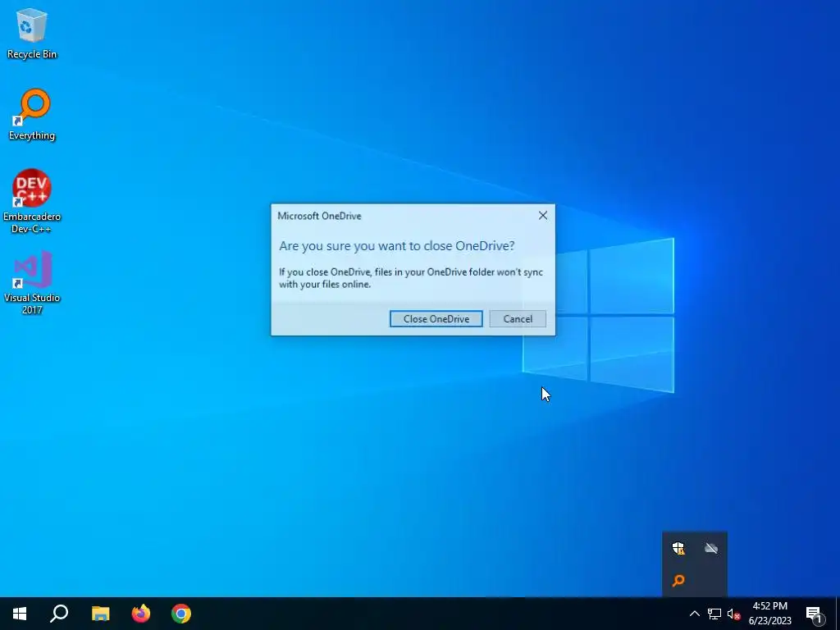Screen dimensions: 840x630
Task: Open the clock showing 4:52 PM
Action: 769,614
